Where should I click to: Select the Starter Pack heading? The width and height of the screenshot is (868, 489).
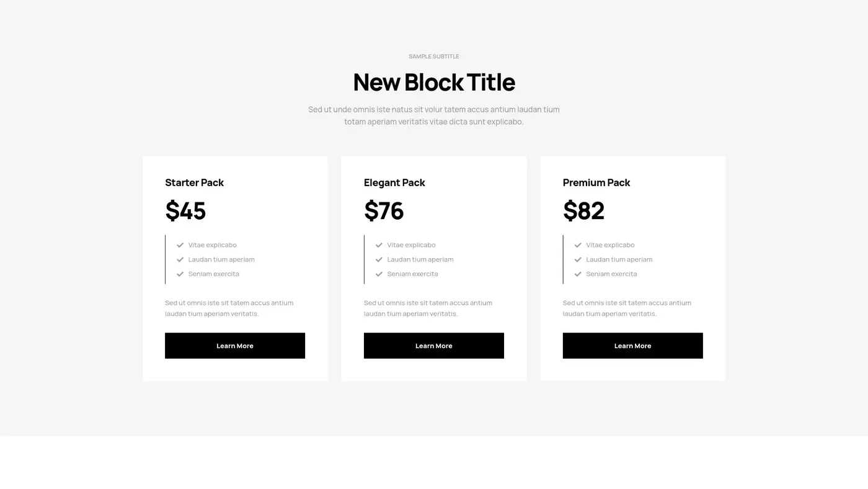point(194,182)
